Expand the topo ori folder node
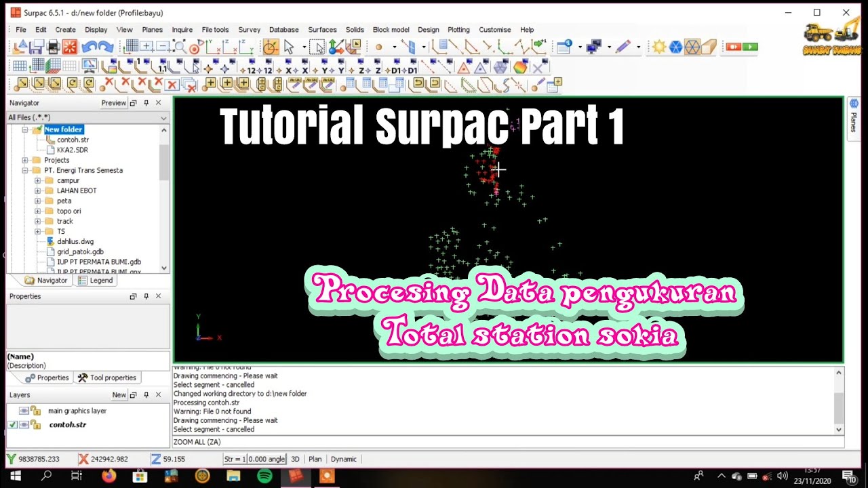 [x=38, y=211]
